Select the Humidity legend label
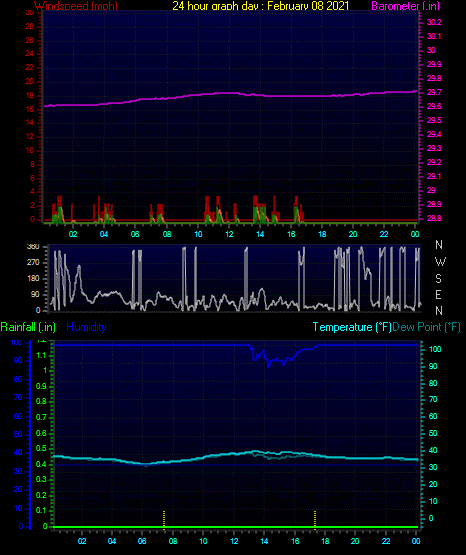The image size is (466, 555). tap(86, 327)
